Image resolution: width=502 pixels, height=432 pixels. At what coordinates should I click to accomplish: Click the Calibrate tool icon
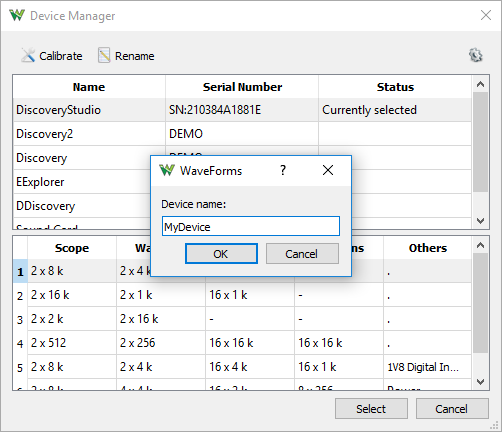pos(28,55)
